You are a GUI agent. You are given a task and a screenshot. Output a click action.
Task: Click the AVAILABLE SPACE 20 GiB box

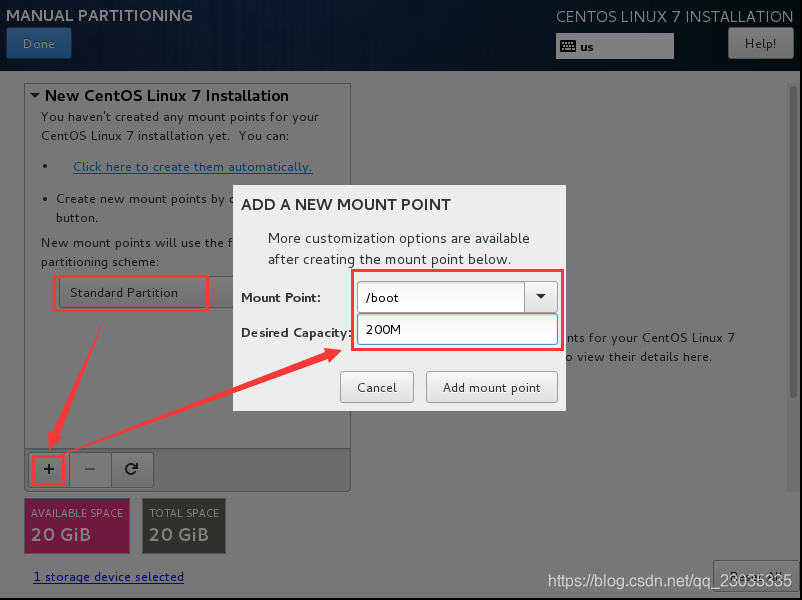(x=77, y=526)
